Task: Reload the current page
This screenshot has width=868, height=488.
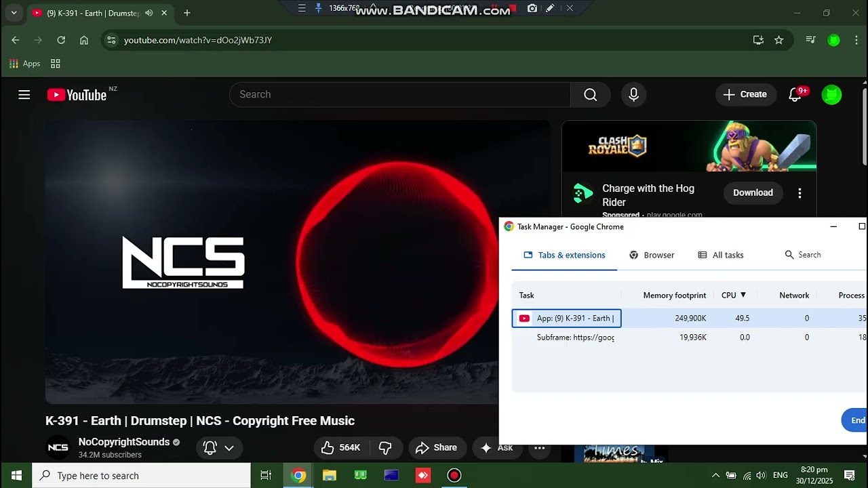Action: [x=61, y=40]
